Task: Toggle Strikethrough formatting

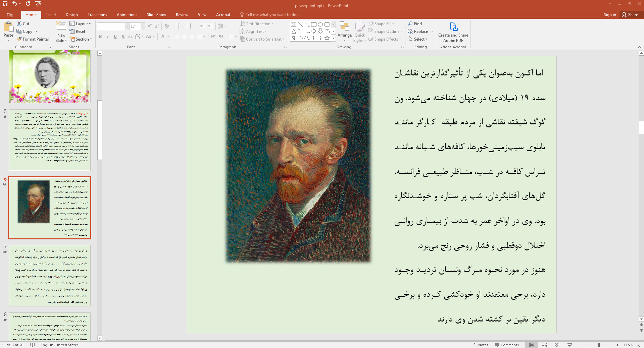Action: pos(130,37)
